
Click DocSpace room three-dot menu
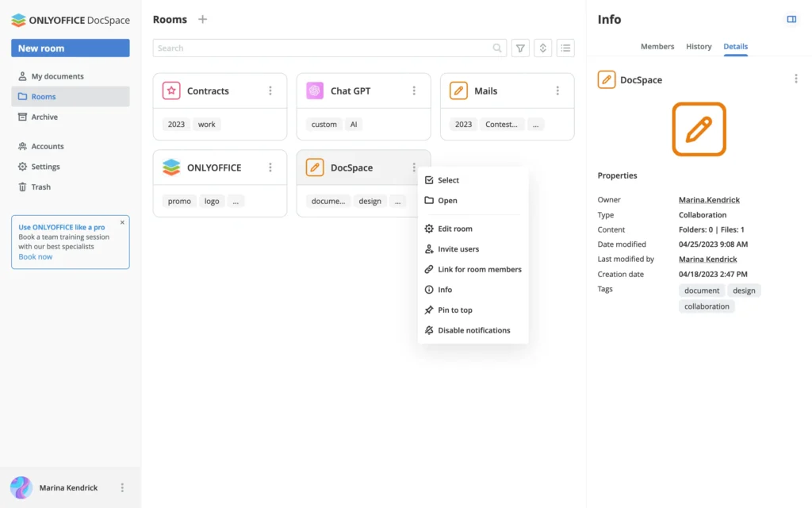coord(414,167)
